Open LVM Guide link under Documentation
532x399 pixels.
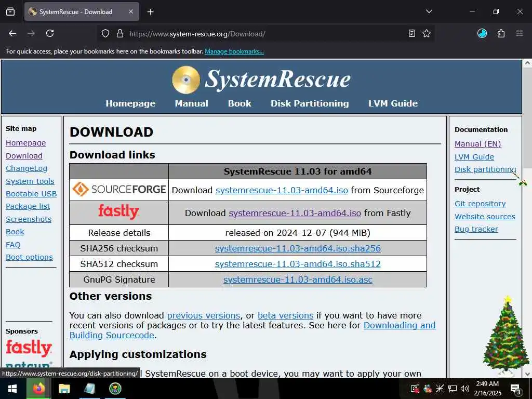[x=474, y=157]
